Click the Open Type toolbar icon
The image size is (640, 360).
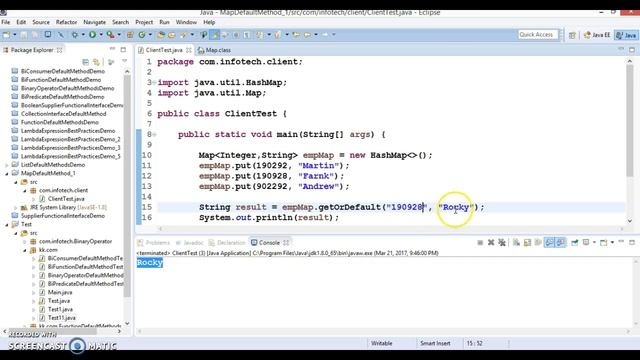click(x=161, y=35)
